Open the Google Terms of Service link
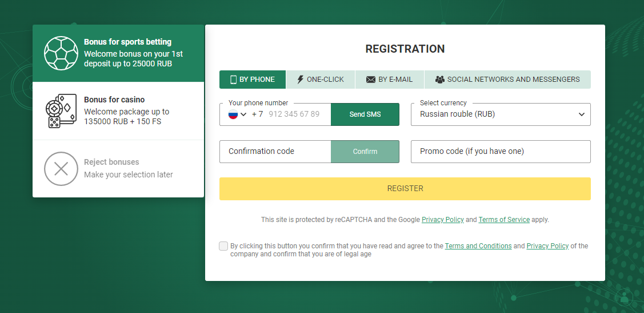 point(503,220)
